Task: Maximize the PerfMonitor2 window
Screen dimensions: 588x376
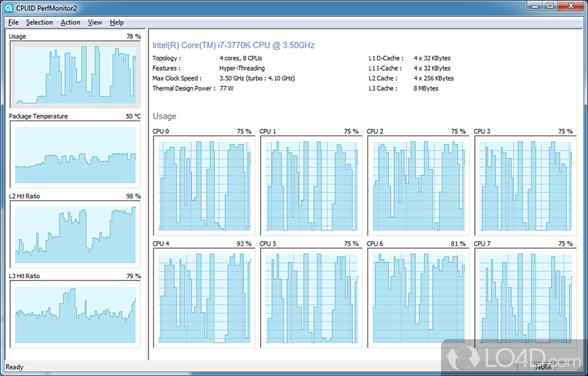Action: [x=550, y=6]
